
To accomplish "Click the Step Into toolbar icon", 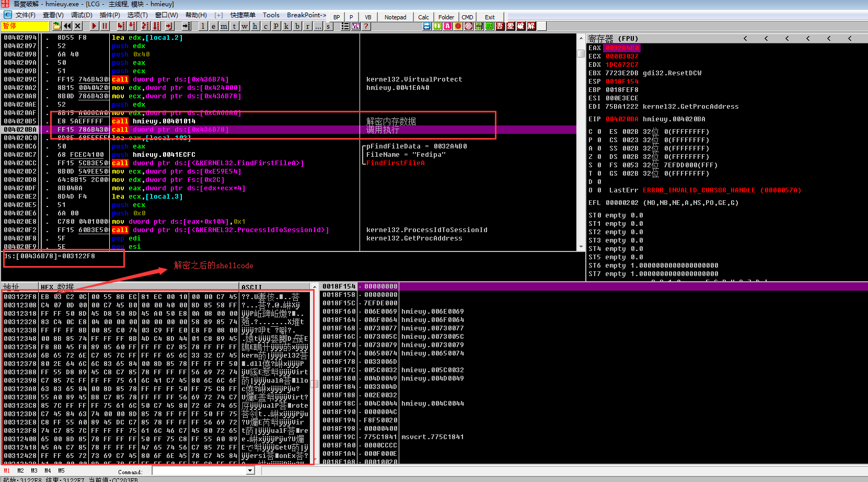I will [121, 26].
